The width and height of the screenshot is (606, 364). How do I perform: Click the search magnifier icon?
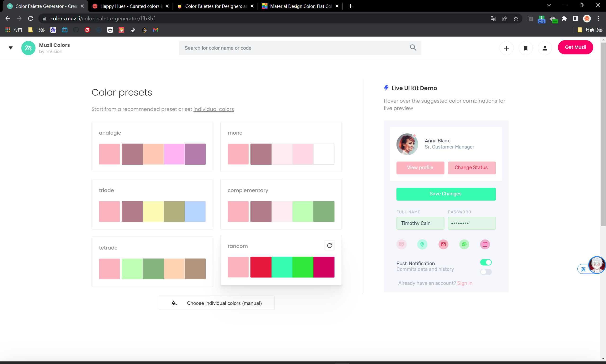click(413, 48)
